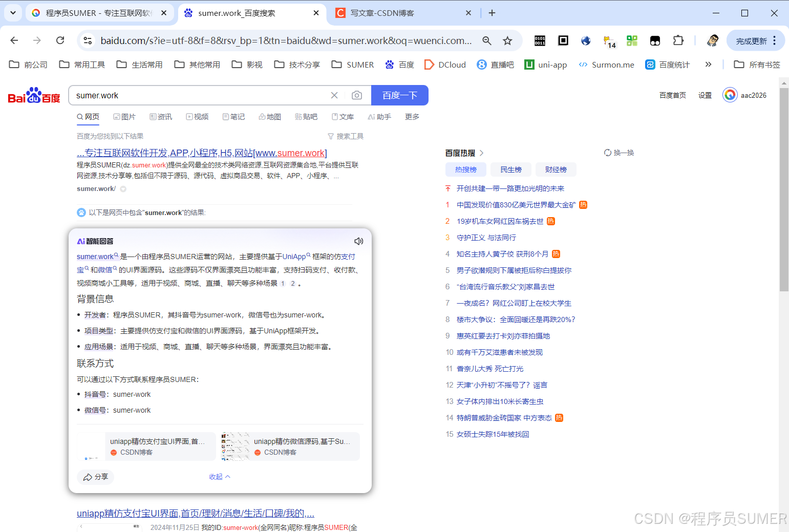
Task: Open the Chrome profile avatar
Action: tap(713, 40)
